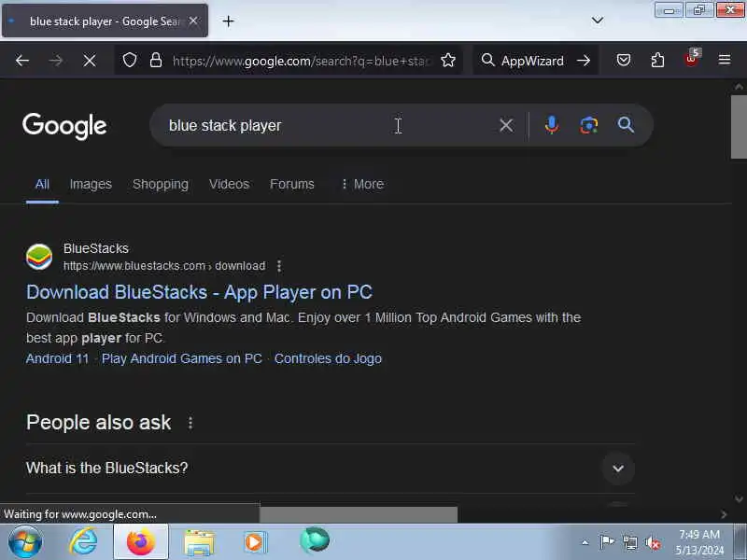Open the Extensions puzzle icon
The height and width of the screenshot is (560, 747).
(657, 60)
